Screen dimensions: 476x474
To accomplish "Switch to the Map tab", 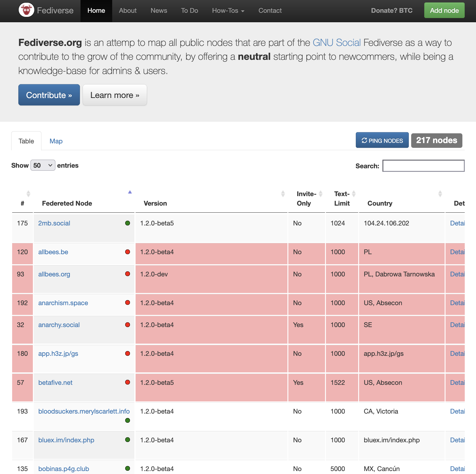I will 56,141.
